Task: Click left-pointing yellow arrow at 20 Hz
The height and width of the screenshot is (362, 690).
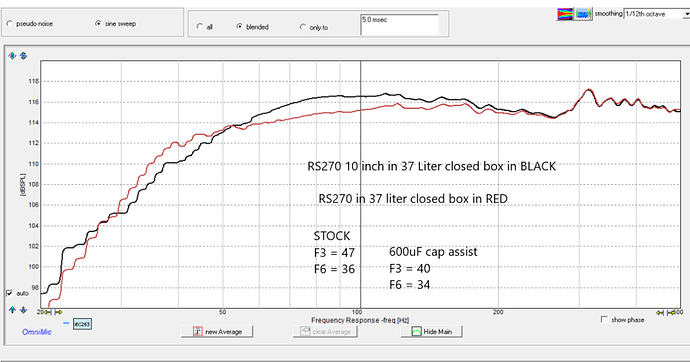Action: click(48, 312)
